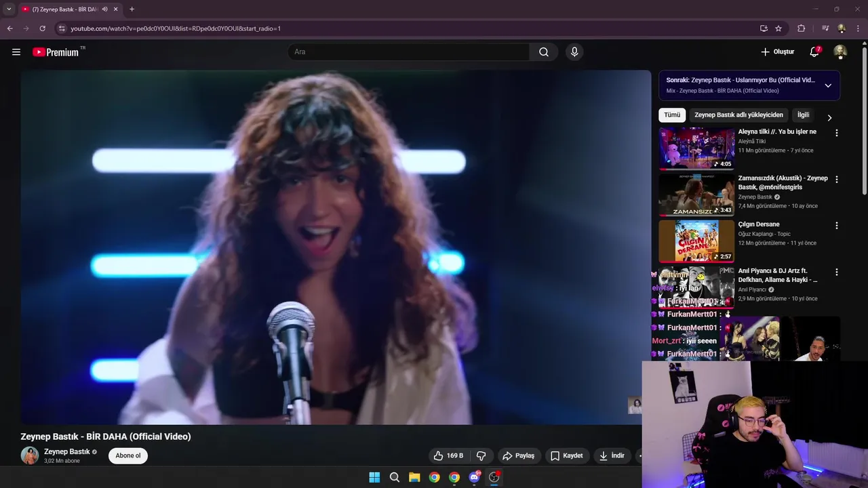Open options for Anıl Piyancı video
The width and height of the screenshot is (868, 488).
click(x=836, y=272)
